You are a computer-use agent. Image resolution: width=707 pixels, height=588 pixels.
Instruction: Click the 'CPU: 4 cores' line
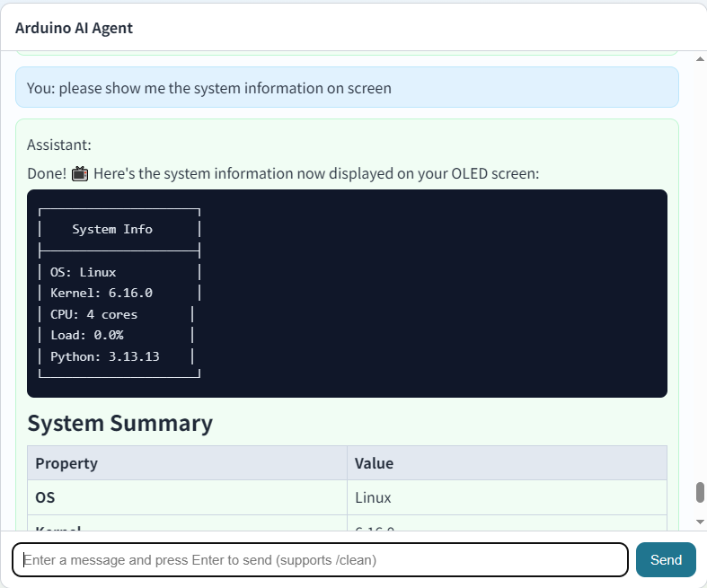(93, 314)
